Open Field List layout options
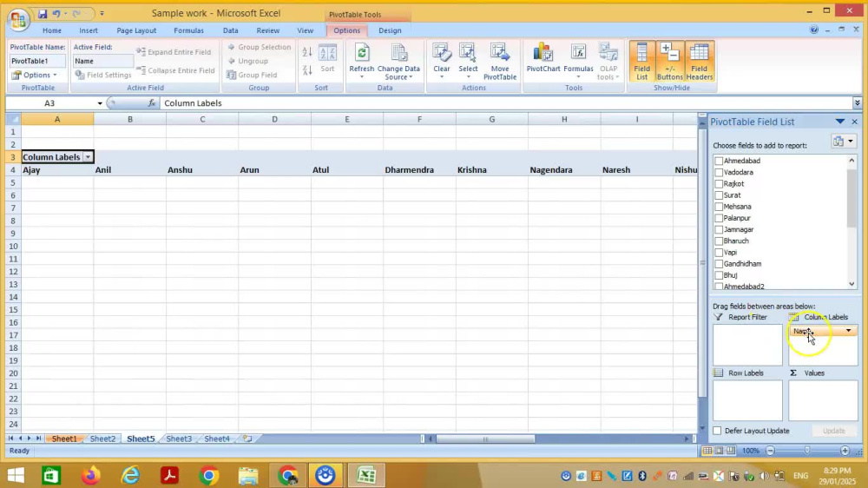Screen dimensions: 868x488 pos(844,142)
